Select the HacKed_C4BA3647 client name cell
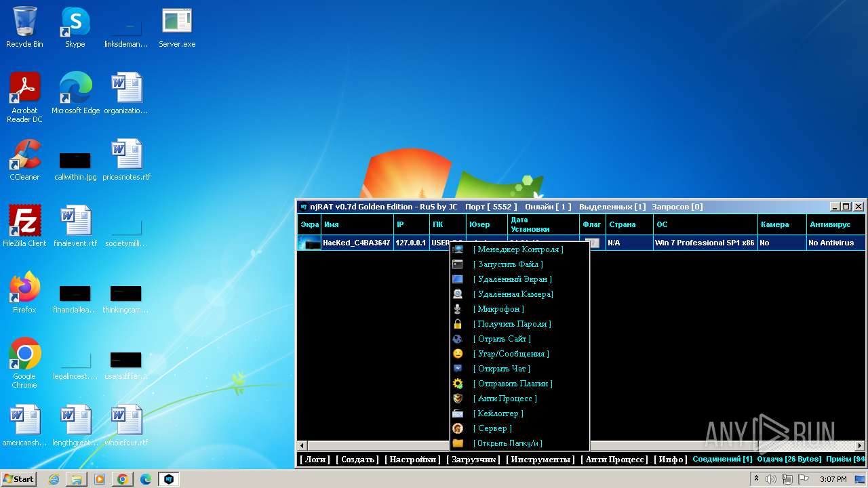 click(x=357, y=243)
